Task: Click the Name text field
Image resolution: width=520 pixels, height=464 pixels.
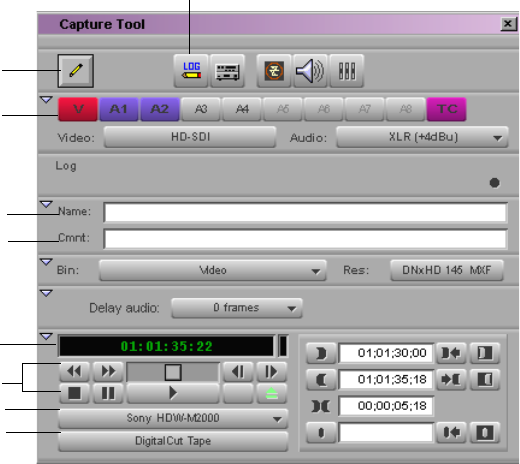Action: click(305, 212)
